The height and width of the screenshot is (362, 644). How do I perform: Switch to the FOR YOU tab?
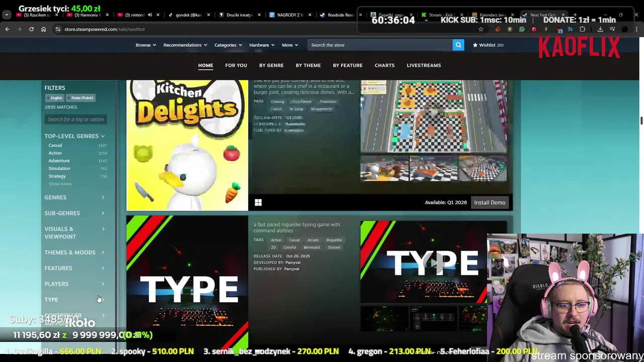point(236,65)
